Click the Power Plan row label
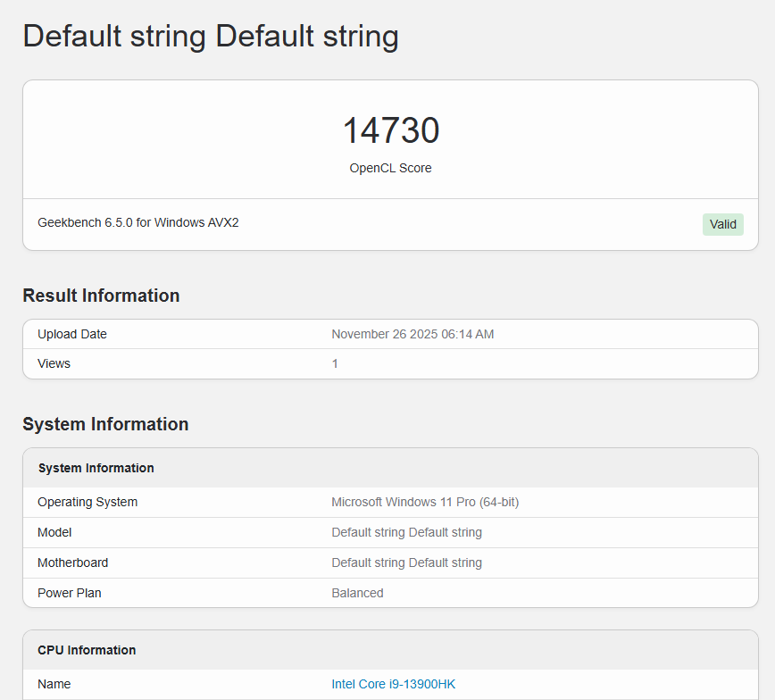Viewport: 775px width, 700px height. tap(67, 593)
